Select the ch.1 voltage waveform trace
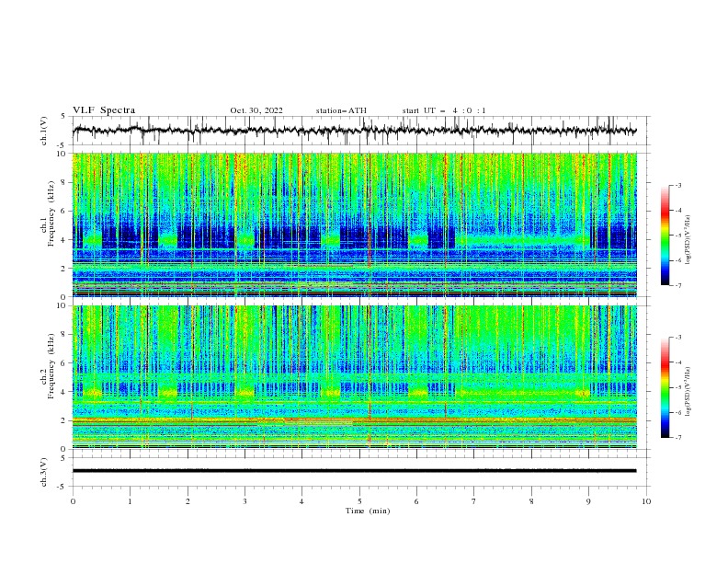The image size is (728, 563). pos(354,131)
